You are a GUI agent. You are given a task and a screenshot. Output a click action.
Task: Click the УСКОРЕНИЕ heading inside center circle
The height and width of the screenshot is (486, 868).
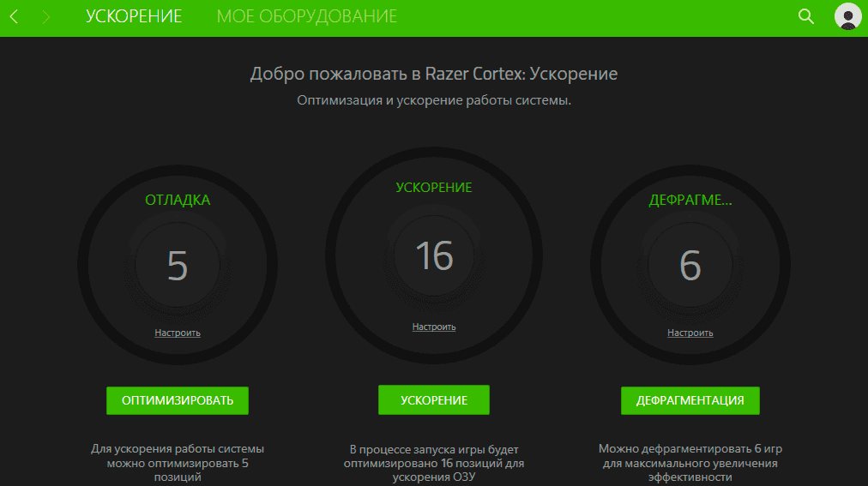(x=433, y=188)
